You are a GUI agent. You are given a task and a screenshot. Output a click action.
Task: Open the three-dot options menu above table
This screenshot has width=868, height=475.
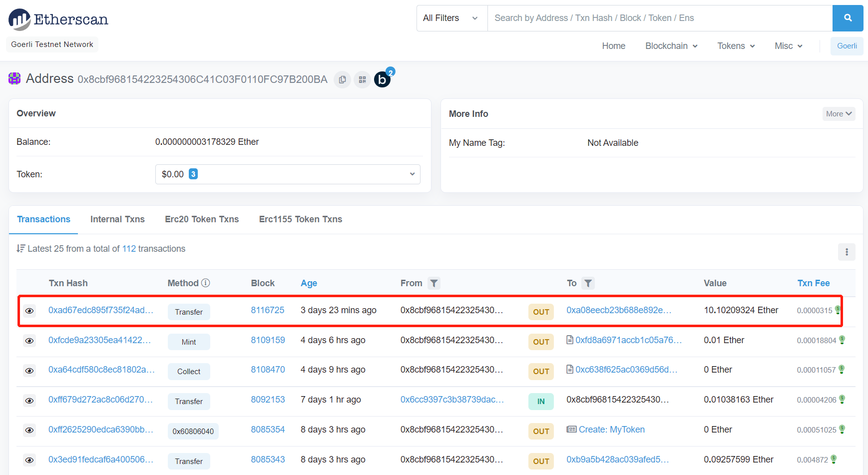(847, 252)
